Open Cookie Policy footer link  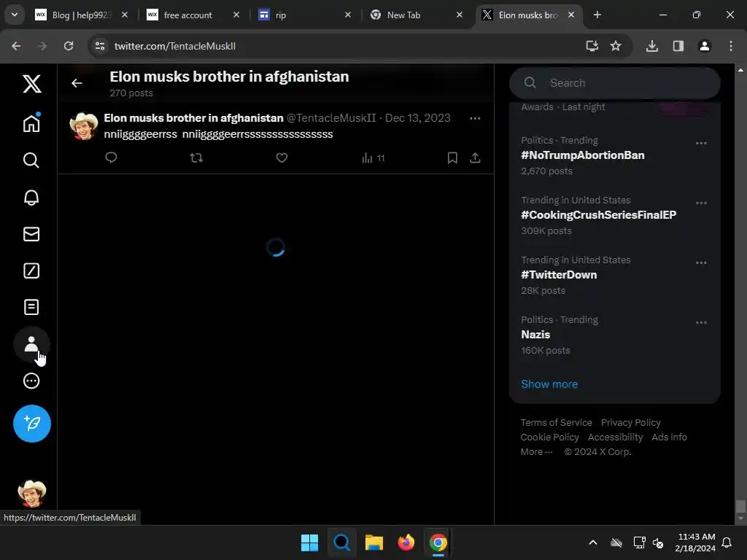[549, 437]
